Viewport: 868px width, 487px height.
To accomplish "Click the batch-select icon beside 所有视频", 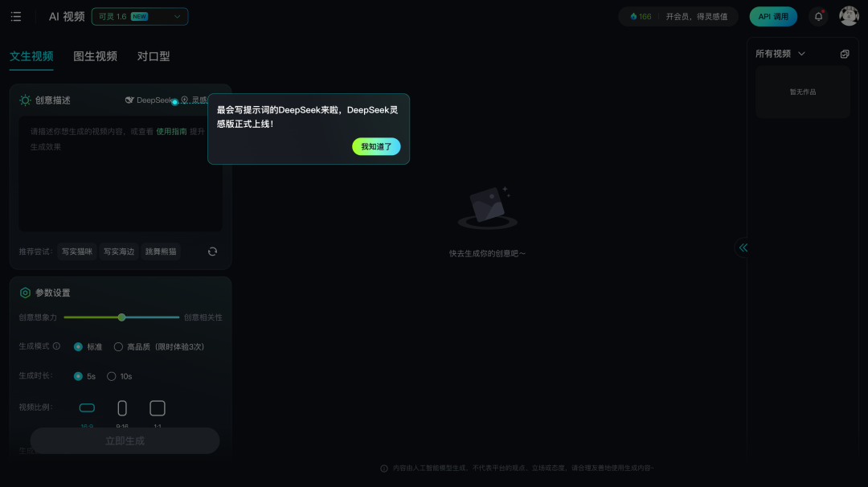I will click(845, 54).
